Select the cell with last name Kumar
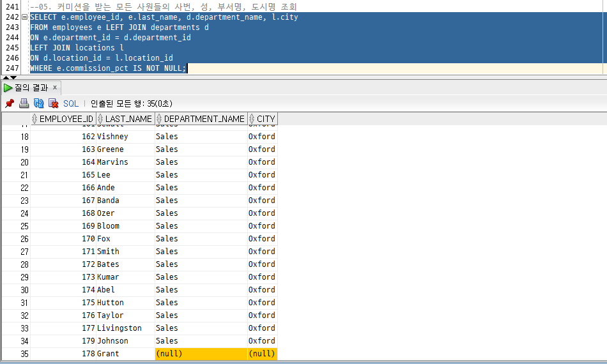The width and height of the screenshot is (607, 364). 125,277
